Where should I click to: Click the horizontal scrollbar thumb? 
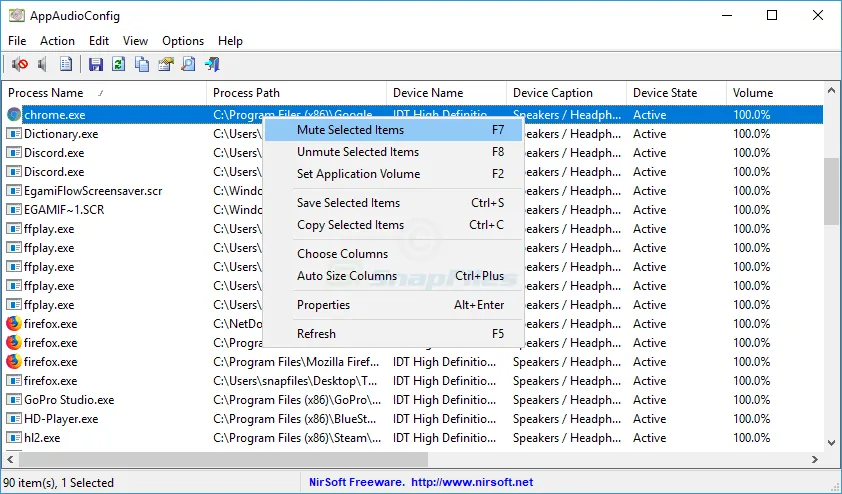[223, 460]
